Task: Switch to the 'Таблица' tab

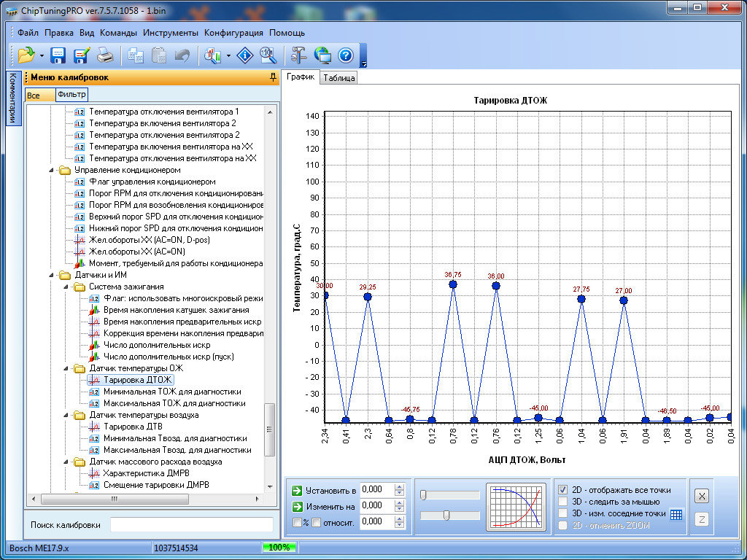Action: click(x=338, y=78)
